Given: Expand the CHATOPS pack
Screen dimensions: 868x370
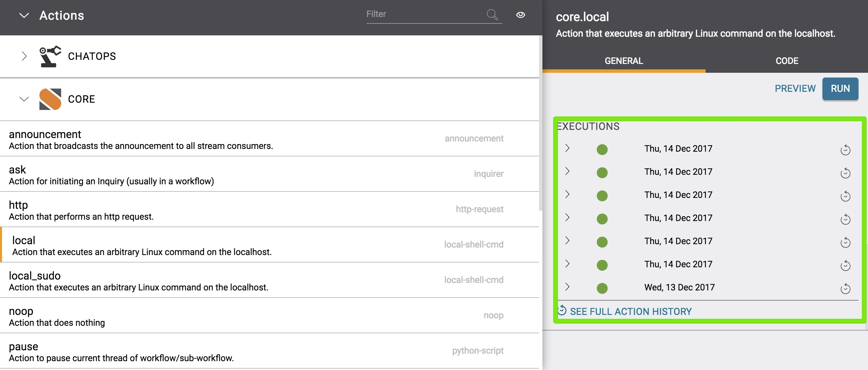Looking at the screenshot, I should (24, 56).
